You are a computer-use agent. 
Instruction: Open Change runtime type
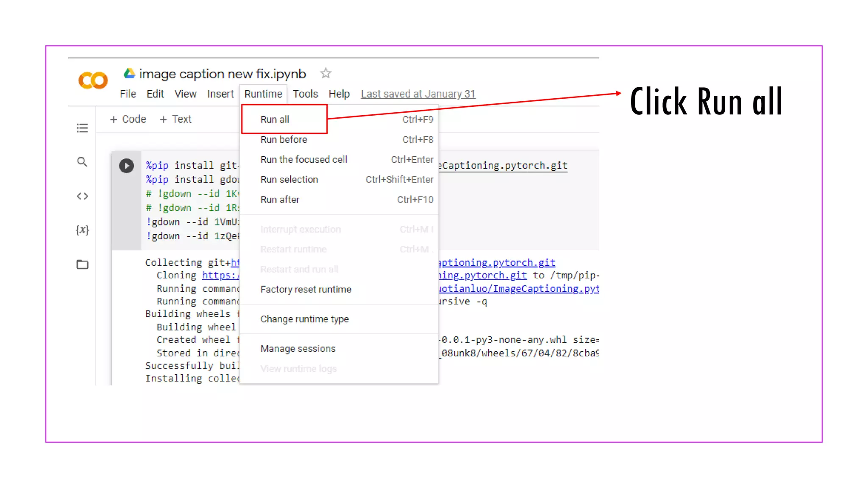coord(304,319)
